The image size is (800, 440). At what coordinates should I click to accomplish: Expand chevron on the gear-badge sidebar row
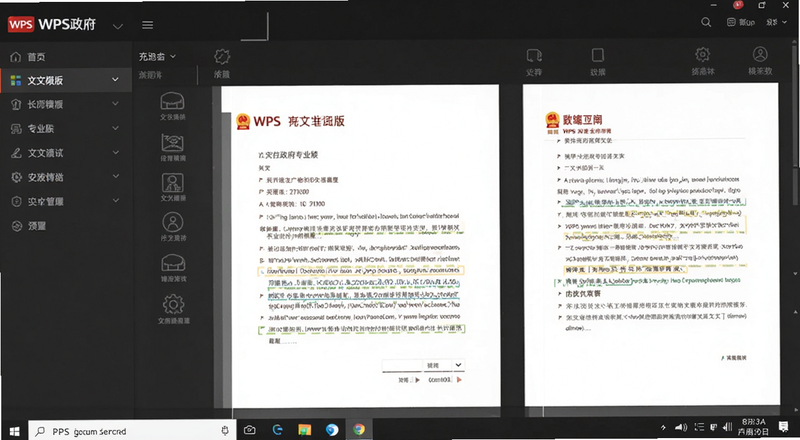pyautogui.click(x=115, y=176)
